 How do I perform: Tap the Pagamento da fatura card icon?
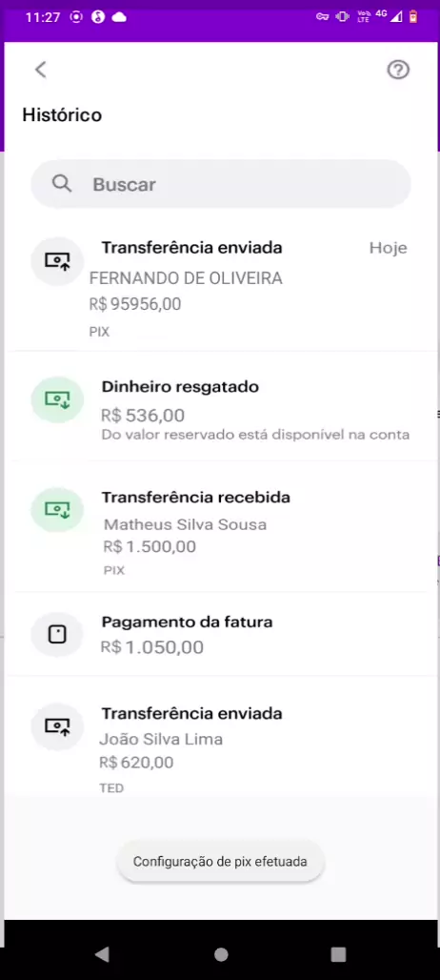(57, 635)
